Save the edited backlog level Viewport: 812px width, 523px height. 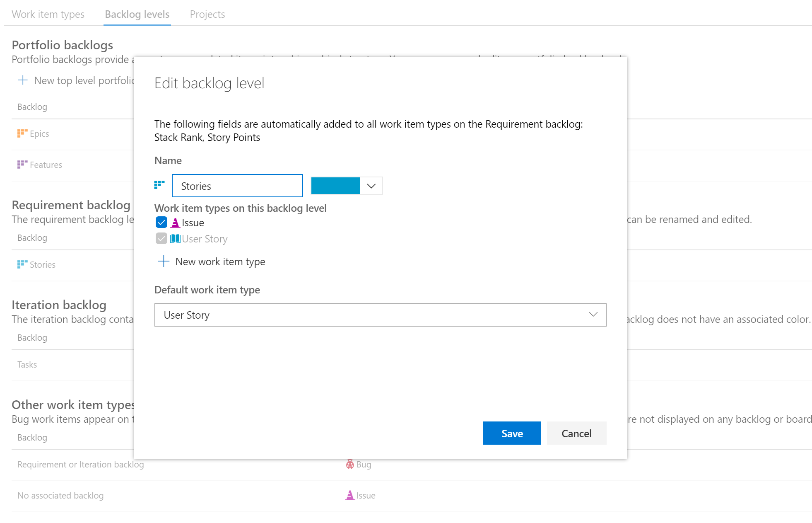511,433
